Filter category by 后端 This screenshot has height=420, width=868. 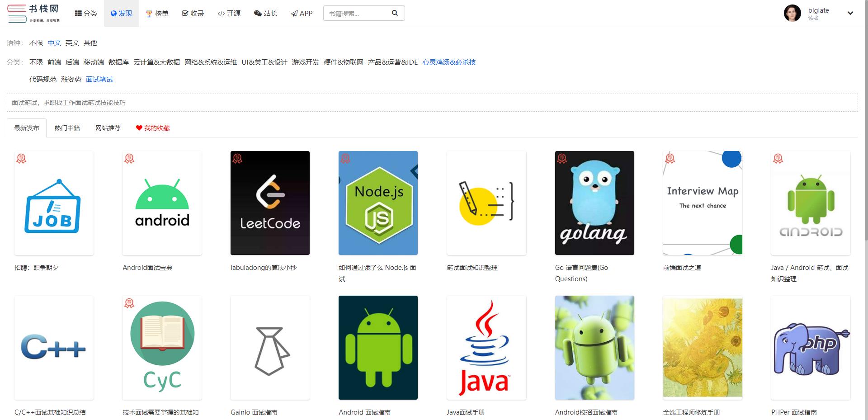point(72,62)
